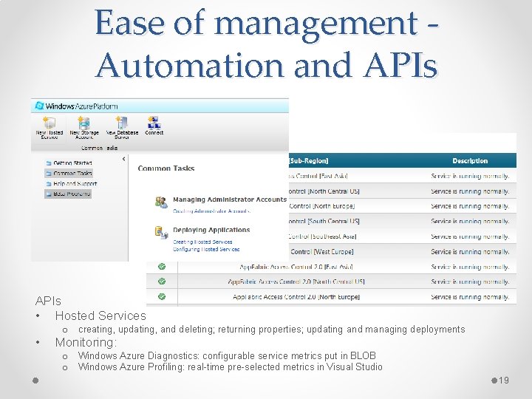532x399 pixels.
Task: Click the Connect toolbar icon
Action: 154,123
